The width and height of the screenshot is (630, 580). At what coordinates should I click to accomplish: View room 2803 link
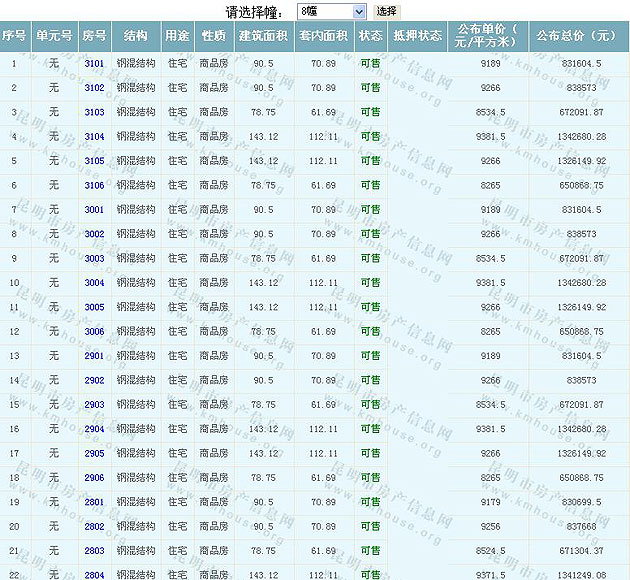(x=94, y=551)
